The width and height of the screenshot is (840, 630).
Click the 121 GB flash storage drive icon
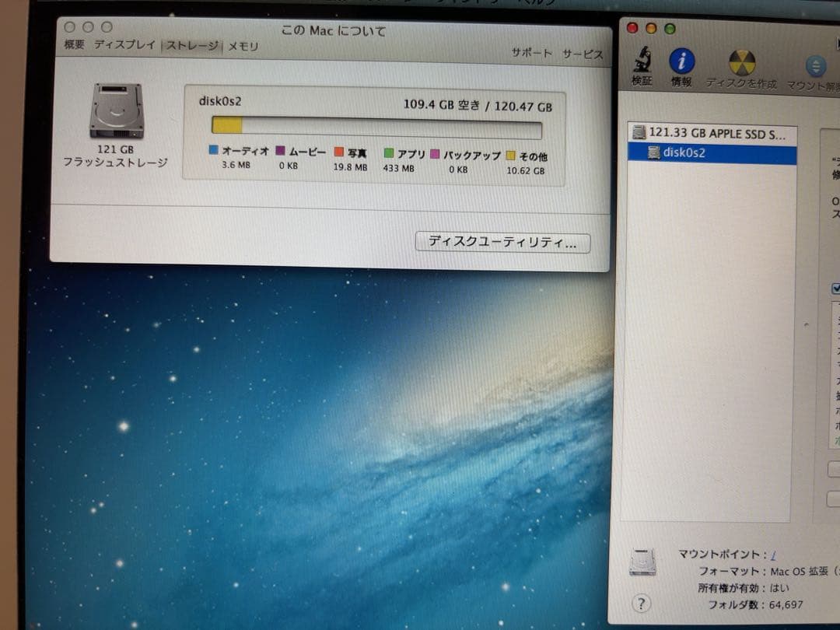coord(116,111)
